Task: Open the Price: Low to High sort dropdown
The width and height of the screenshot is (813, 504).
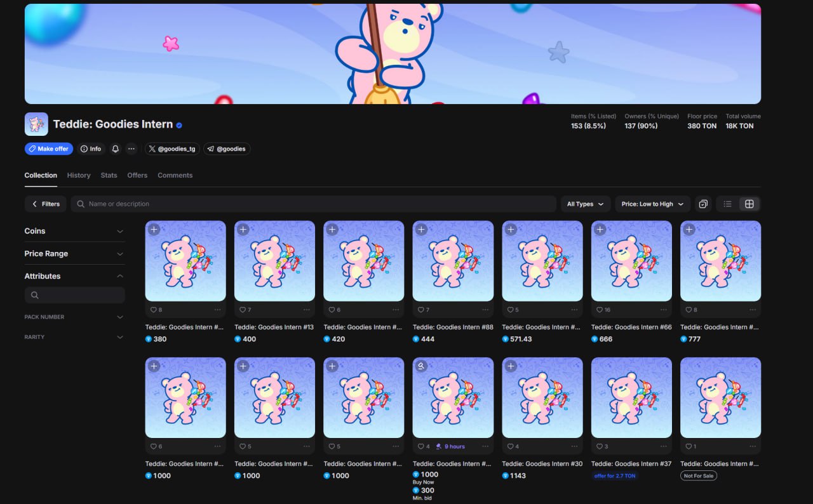Action: coord(652,204)
